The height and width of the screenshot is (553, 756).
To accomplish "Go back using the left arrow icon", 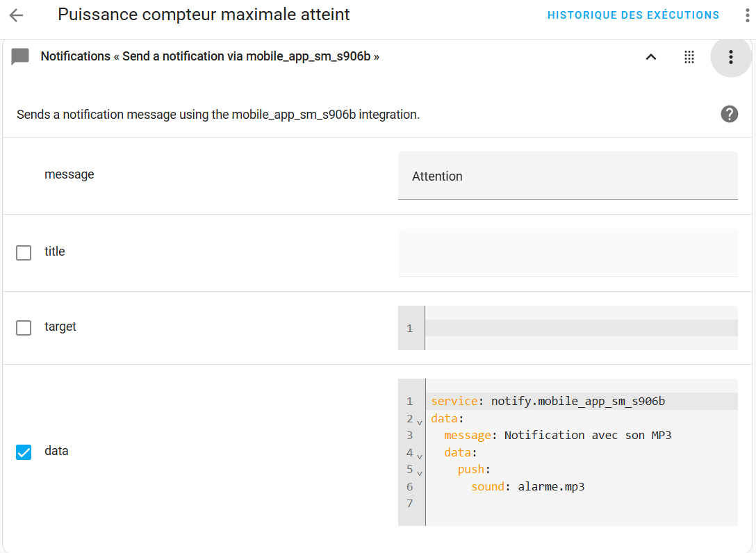I will (x=17, y=15).
